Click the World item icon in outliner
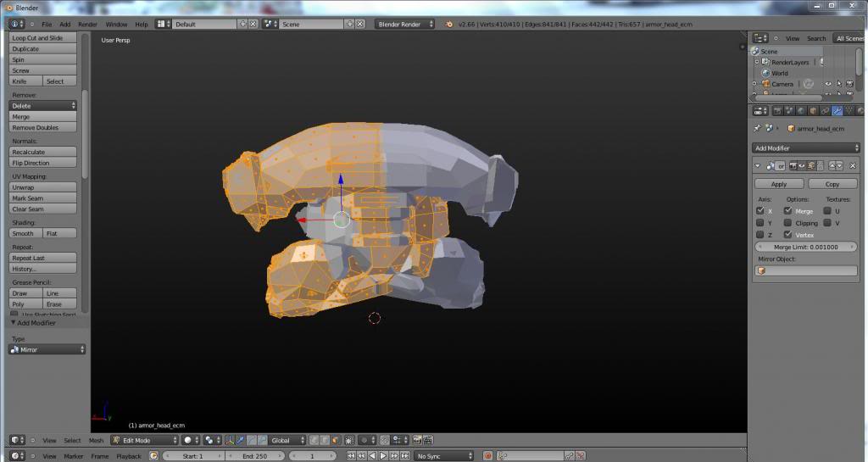Image resolution: width=868 pixels, height=462 pixels. coord(765,73)
